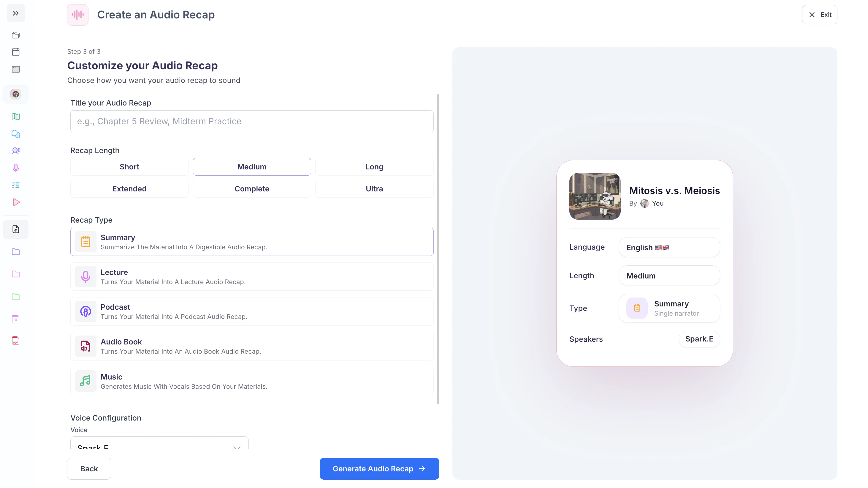Open the red PDF file icon
The width and height of the screenshot is (868, 488).
15,341
